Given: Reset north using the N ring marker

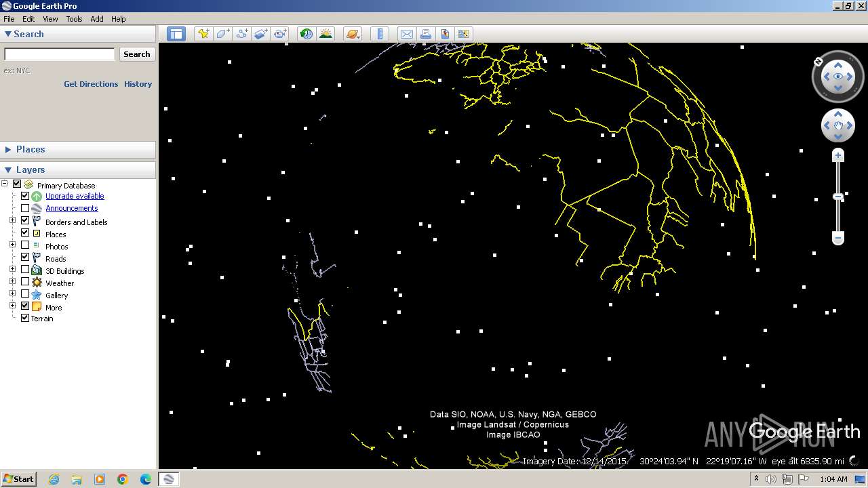Looking at the screenshot, I should point(818,62).
